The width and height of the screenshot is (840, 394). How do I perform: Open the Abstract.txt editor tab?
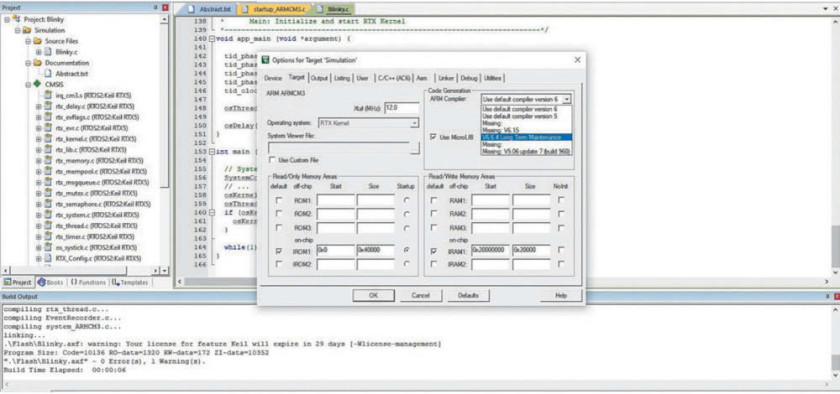click(209, 10)
